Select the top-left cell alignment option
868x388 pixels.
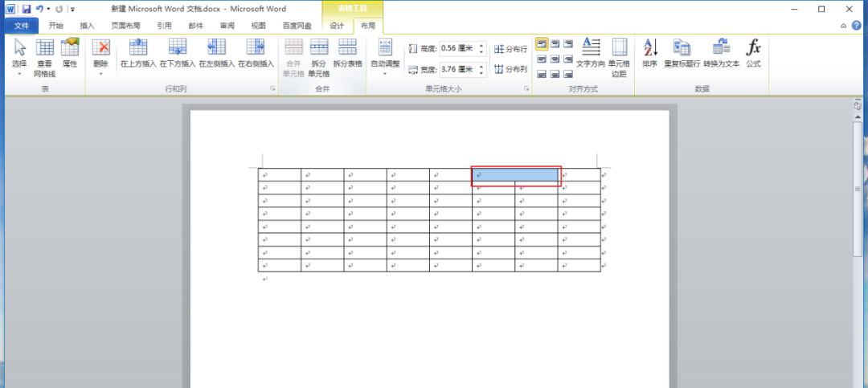tap(541, 43)
